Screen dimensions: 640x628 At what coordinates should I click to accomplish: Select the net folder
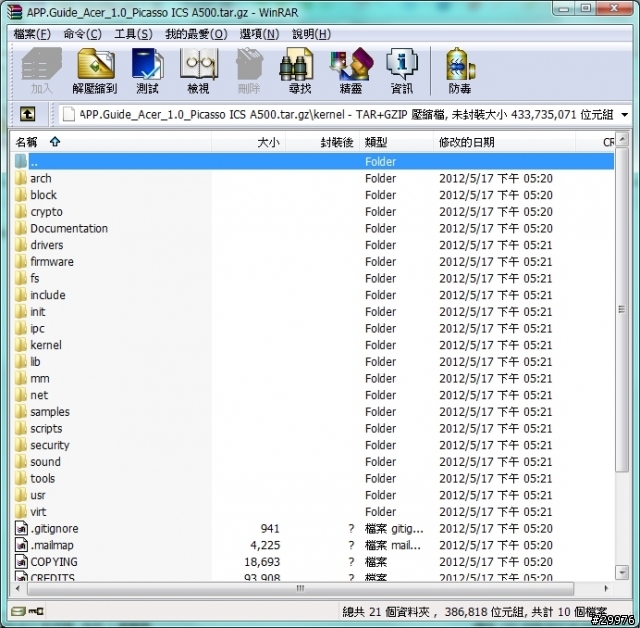pos(39,395)
